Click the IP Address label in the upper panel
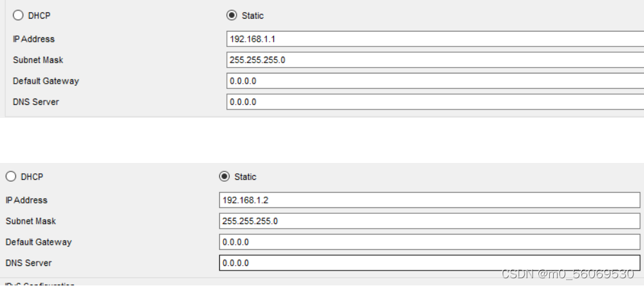Screen dimensions: 644x286 click(34, 39)
